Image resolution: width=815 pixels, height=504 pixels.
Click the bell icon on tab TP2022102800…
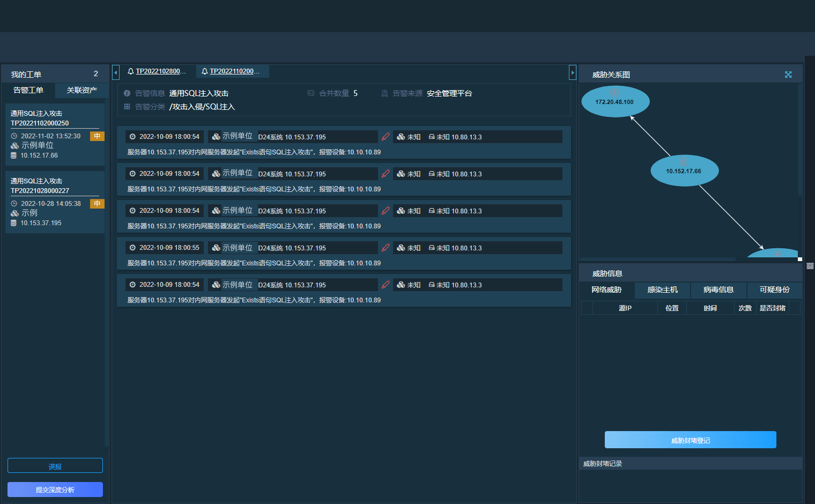[x=130, y=71]
